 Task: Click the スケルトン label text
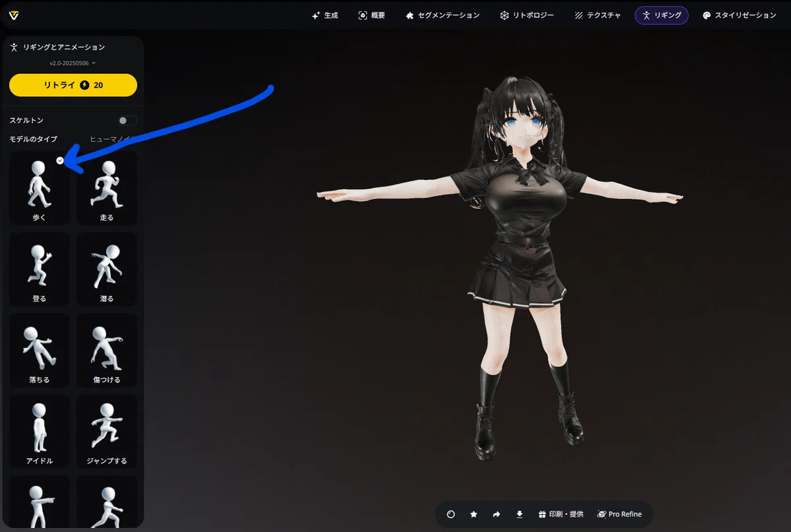coord(26,121)
